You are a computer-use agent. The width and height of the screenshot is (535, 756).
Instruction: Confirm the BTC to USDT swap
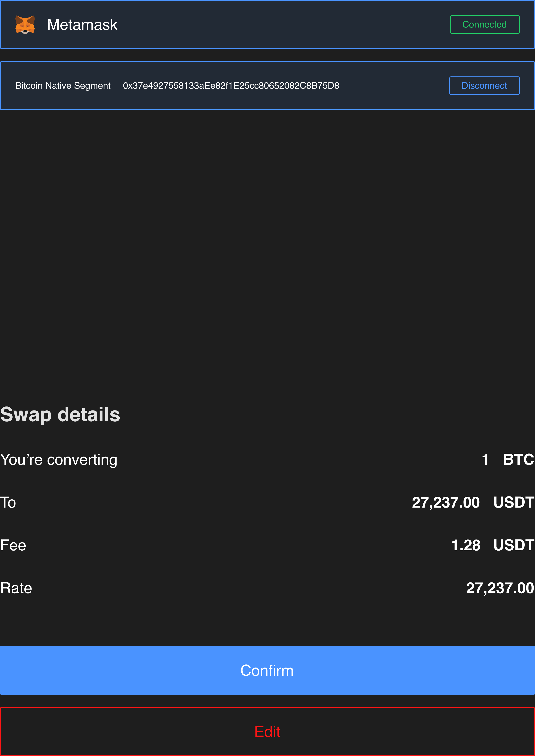point(267,670)
